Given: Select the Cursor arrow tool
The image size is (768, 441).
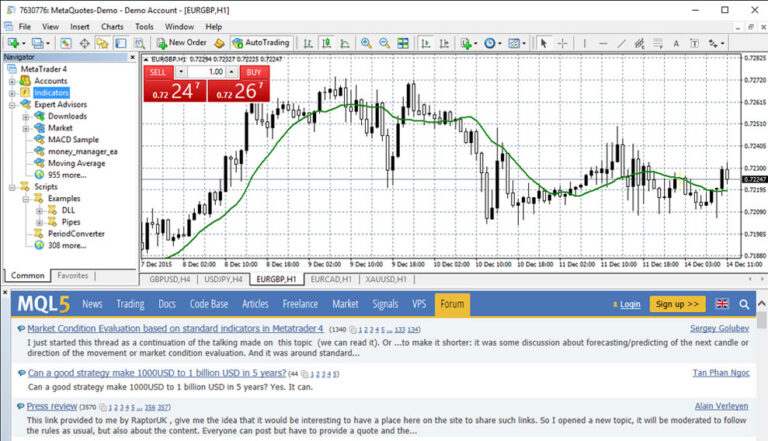Looking at the screenshot, I should tap(543, 43).
